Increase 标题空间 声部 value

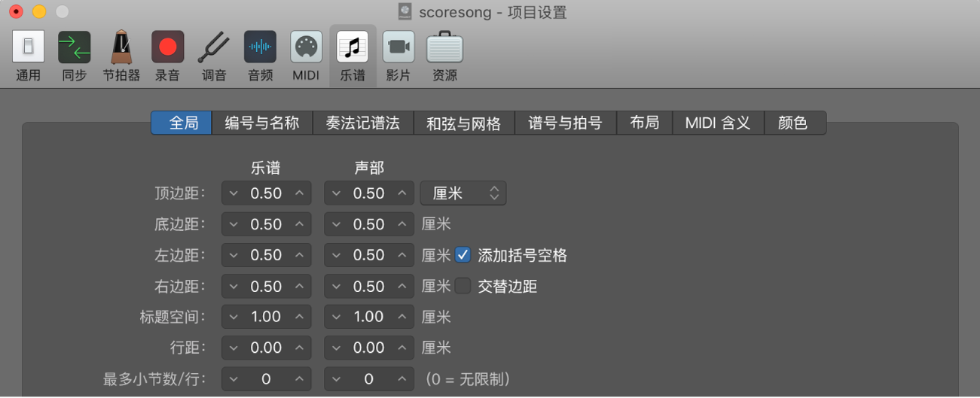(x=402, y=317)
